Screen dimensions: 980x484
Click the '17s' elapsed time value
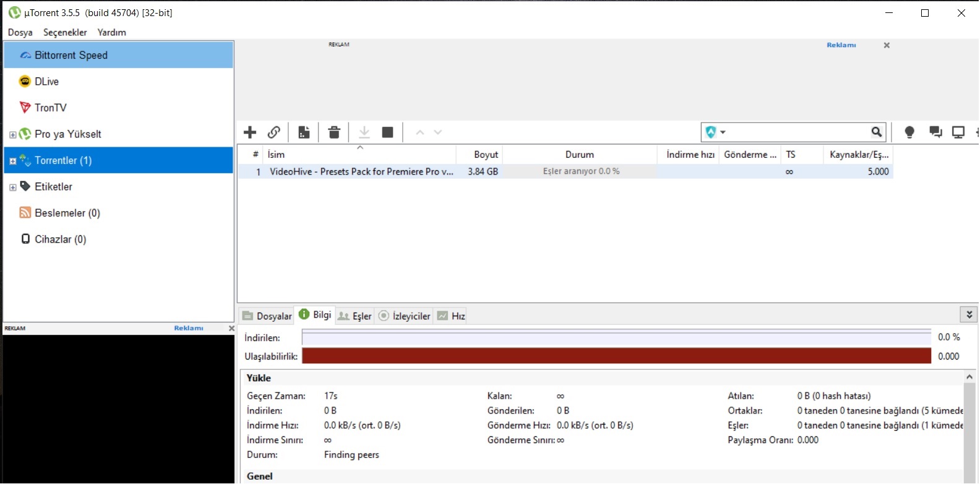click(x=330, y=396)
